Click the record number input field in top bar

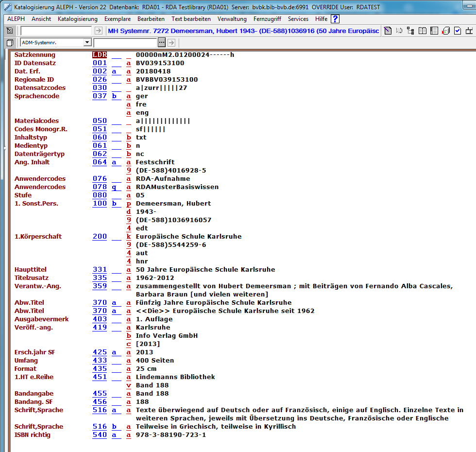[56, 31]
